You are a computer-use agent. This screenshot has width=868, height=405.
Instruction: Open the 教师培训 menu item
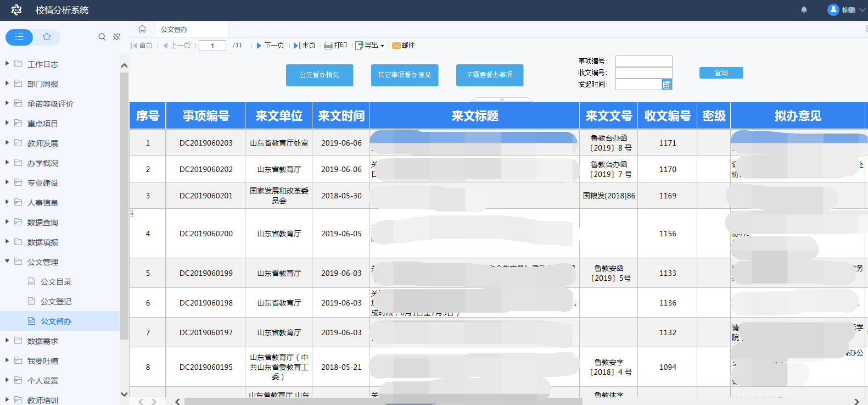coord(43,401)
